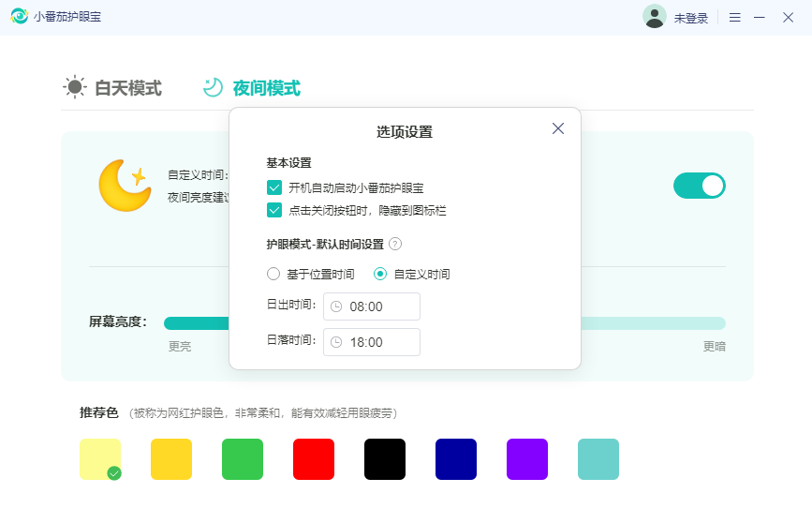The image size is (812, 508).
Task: Turn off the night mode toggle switch
Action: 699,186
